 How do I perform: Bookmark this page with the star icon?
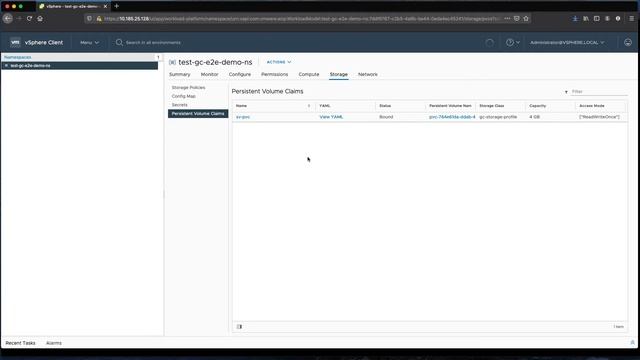pyautogui.click(x=526, y=18)
